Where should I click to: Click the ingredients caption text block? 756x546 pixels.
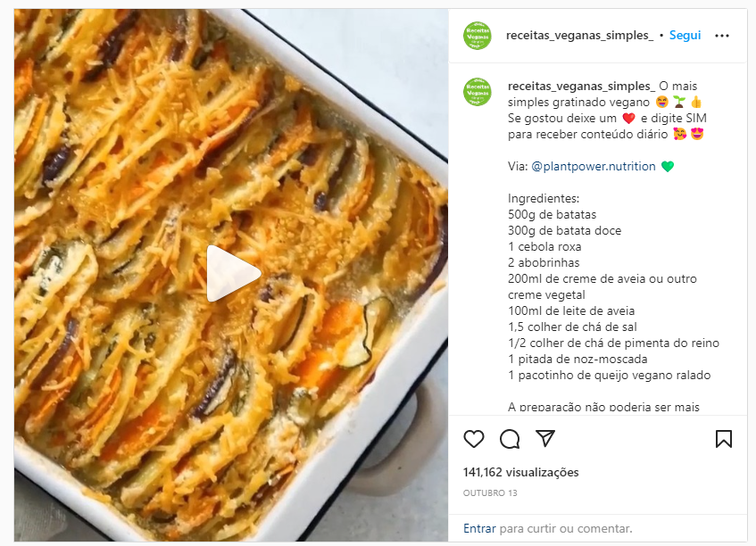[x=613, y=286]
